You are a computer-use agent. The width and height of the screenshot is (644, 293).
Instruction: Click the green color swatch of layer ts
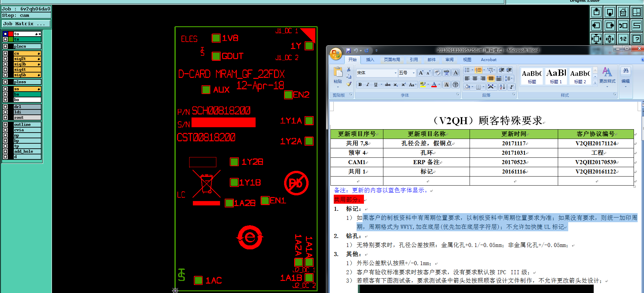pos(11,39)
